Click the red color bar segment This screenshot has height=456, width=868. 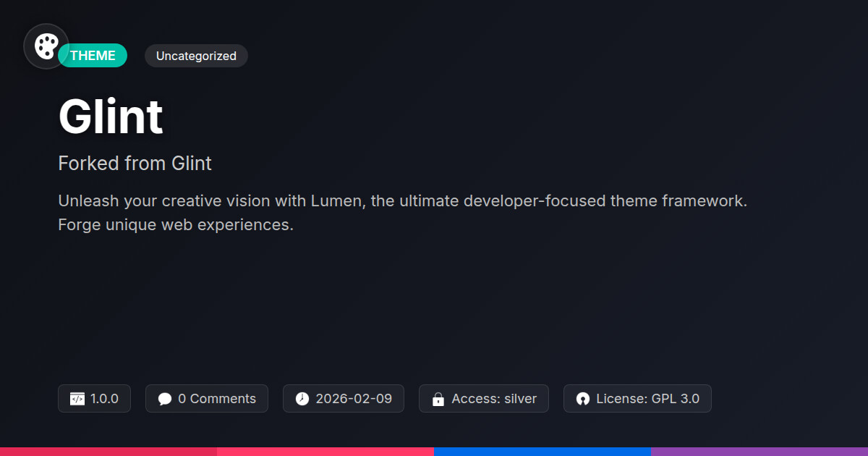point(109,451)
